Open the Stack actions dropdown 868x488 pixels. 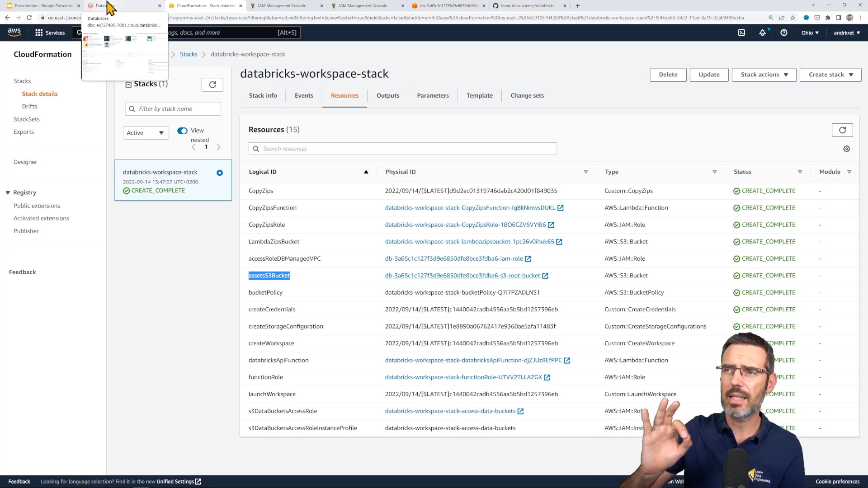click(x=764, y=75)
